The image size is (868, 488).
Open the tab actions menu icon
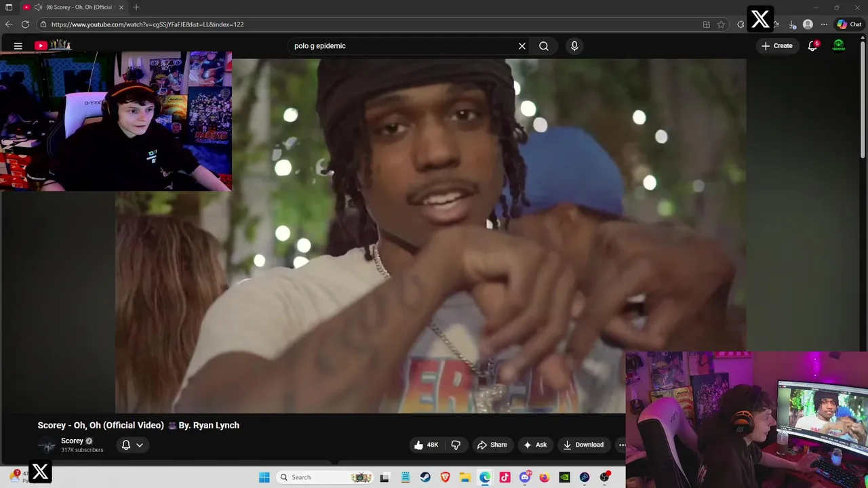click(9, 7)
